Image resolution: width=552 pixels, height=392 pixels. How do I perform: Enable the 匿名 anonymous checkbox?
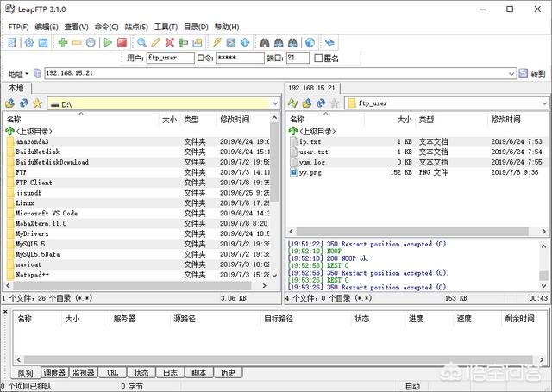(318, 58)
